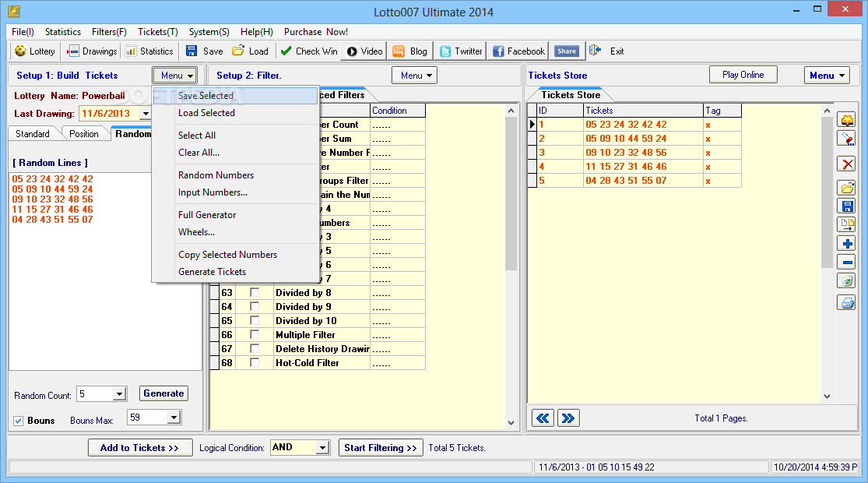Click Add to Tickets >> button
The height and width of the screenshot is (483, 868).
pos(140,447)
